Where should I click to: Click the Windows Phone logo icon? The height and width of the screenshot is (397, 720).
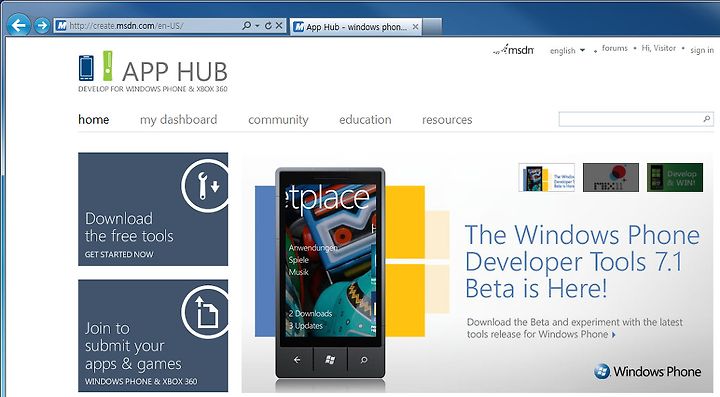click(602, 371)
